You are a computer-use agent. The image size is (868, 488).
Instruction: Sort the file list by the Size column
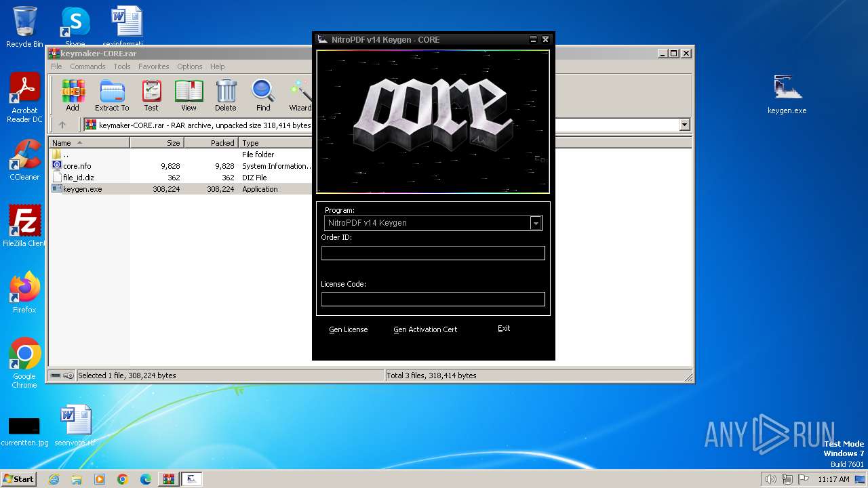click(157, 143)
